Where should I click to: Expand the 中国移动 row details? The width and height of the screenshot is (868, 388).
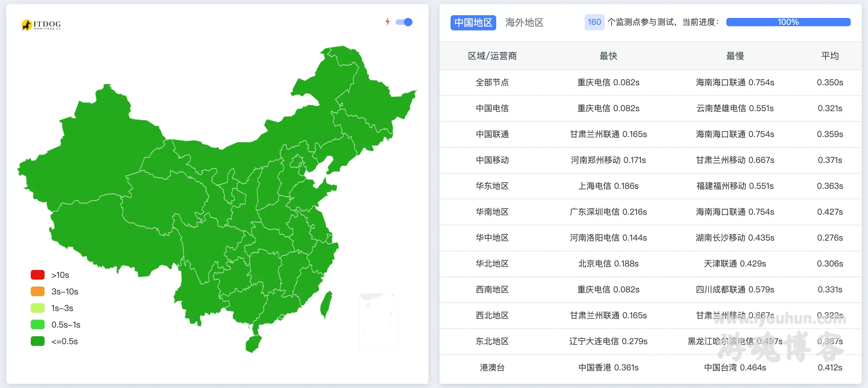tap(492, 160)
